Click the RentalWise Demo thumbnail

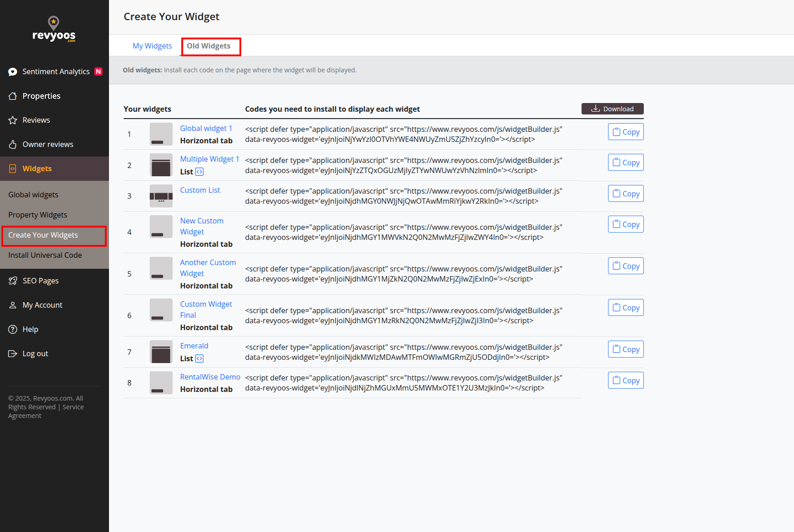[161, 383]
